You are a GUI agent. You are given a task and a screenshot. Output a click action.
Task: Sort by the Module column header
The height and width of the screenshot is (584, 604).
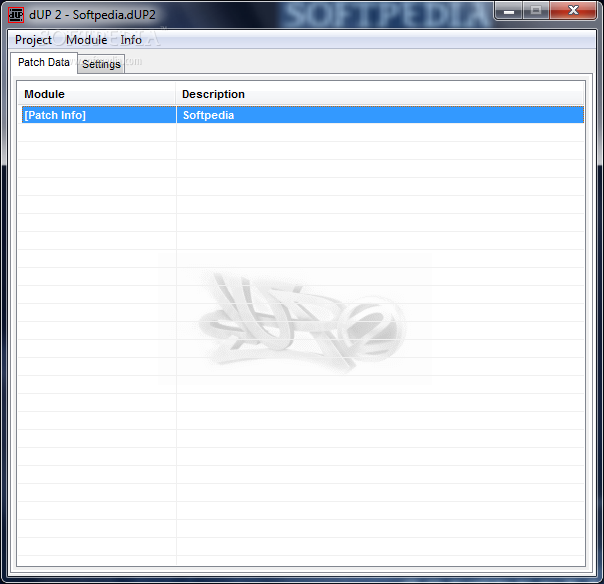click(x=97, y=94)
